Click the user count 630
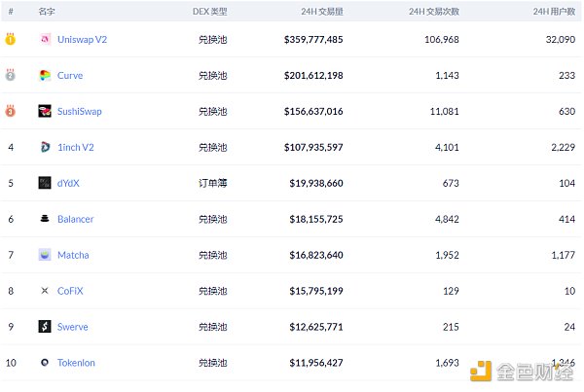This screenshot has height=392, width=584. coord(566,111)
